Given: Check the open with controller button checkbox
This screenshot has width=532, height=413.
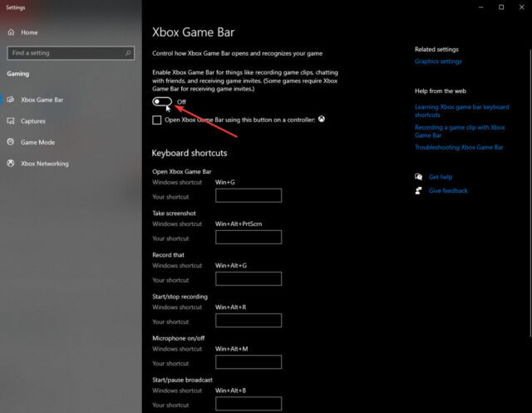Looking at the screenshot, I should [x=157, y=120].
